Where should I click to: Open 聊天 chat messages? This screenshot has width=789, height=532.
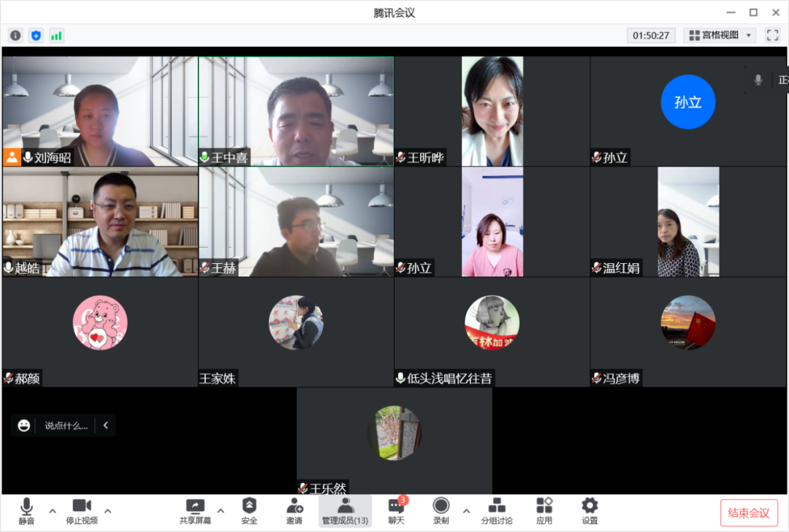tap(396, 510)
